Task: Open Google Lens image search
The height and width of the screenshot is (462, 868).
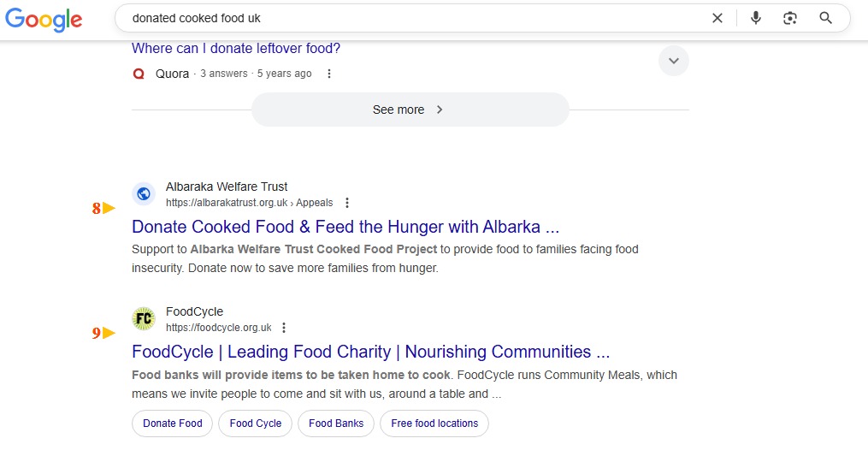Action: 790,18
